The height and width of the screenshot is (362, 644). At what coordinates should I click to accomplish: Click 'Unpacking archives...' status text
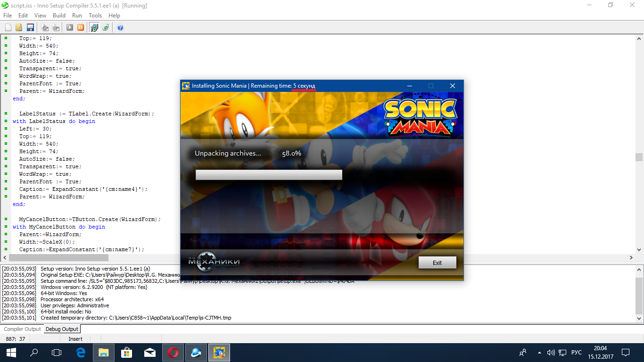click(228, 153)
